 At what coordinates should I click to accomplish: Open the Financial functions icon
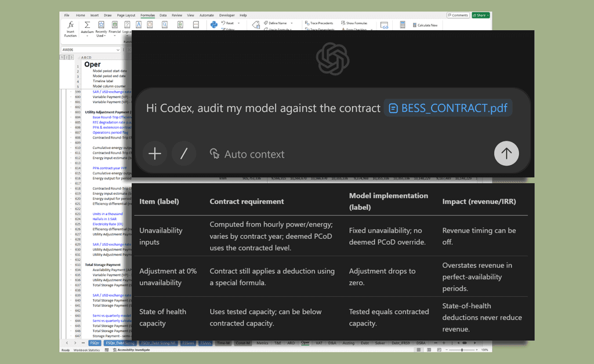point(114,25)
